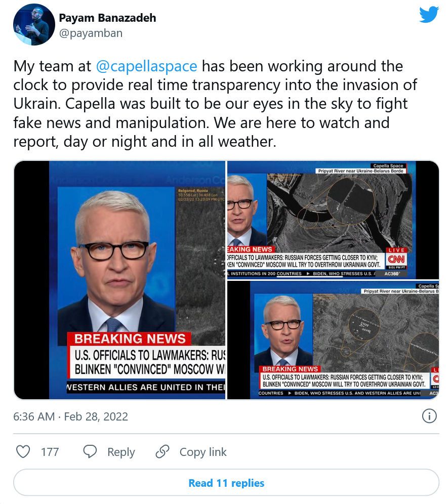Screen dimensions: 448x504
Task: Open the @capellaspace mention link
Action: 146,66
